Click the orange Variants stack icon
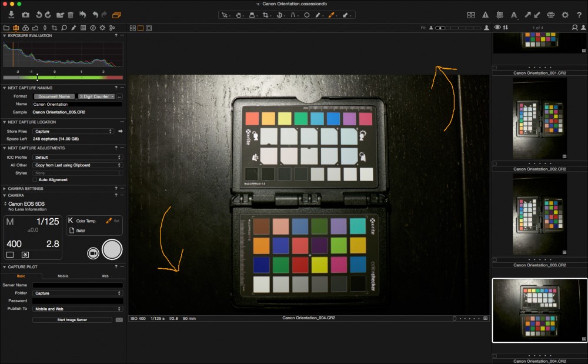Screen dimensions: 588x364 tap(116, 15)
